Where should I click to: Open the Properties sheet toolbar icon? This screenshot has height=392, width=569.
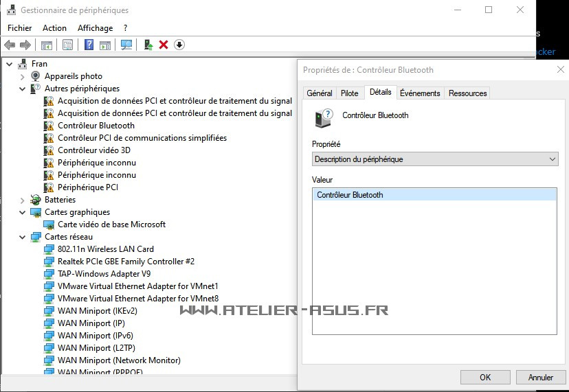click(x=67, y=45)
